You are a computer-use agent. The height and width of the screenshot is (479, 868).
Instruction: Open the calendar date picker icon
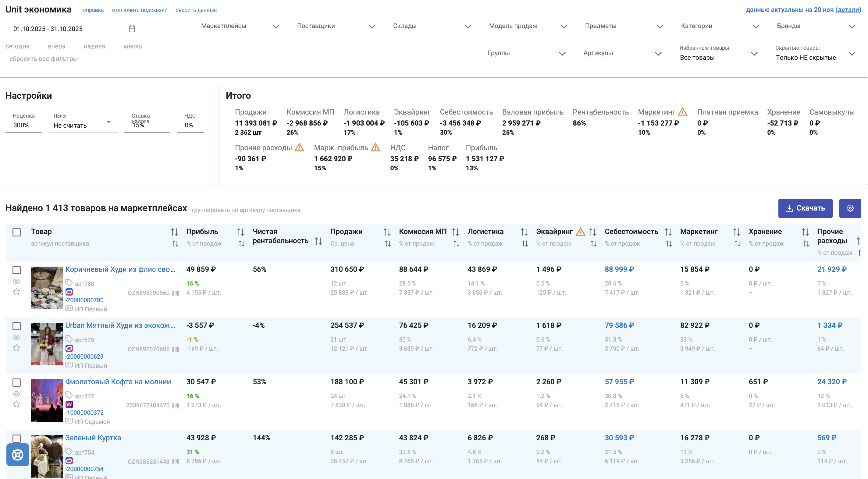click(132, 29)
